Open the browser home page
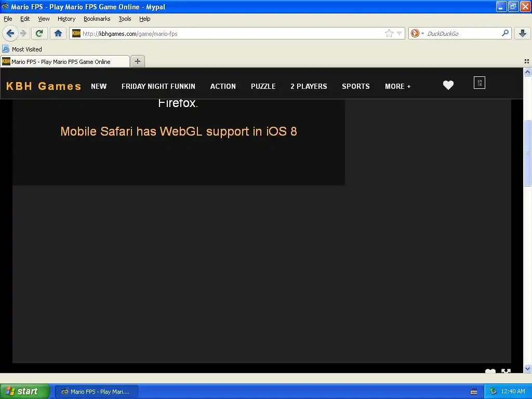The image size is (532, 399). tap(58, 33)
